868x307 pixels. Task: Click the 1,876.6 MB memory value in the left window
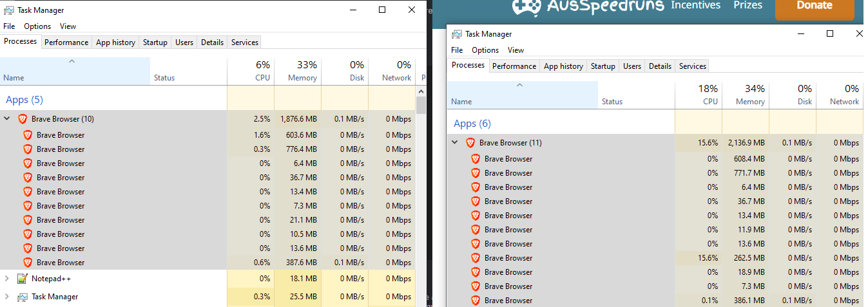pos(298,119)
